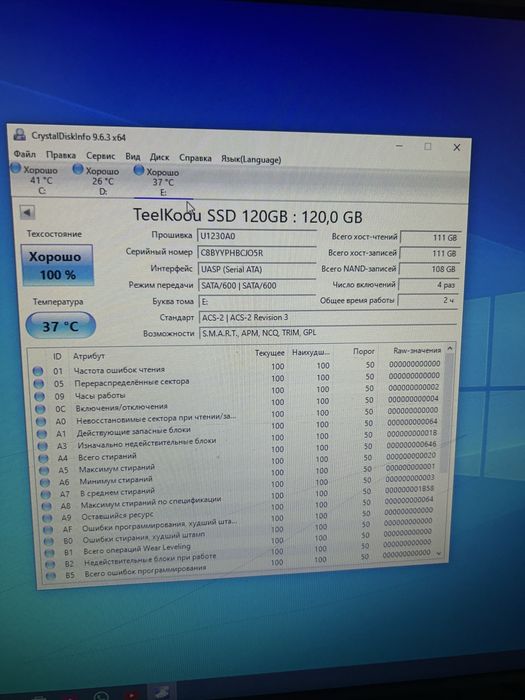Open the Файл menu
This screenshot has height=700, width=525.
25,154
